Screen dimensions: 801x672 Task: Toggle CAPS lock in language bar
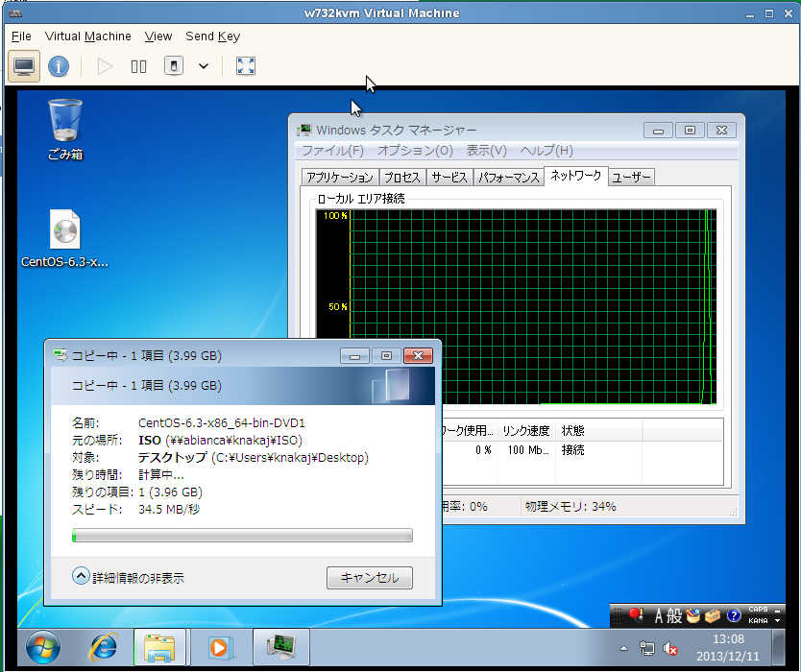click(758, 610)
